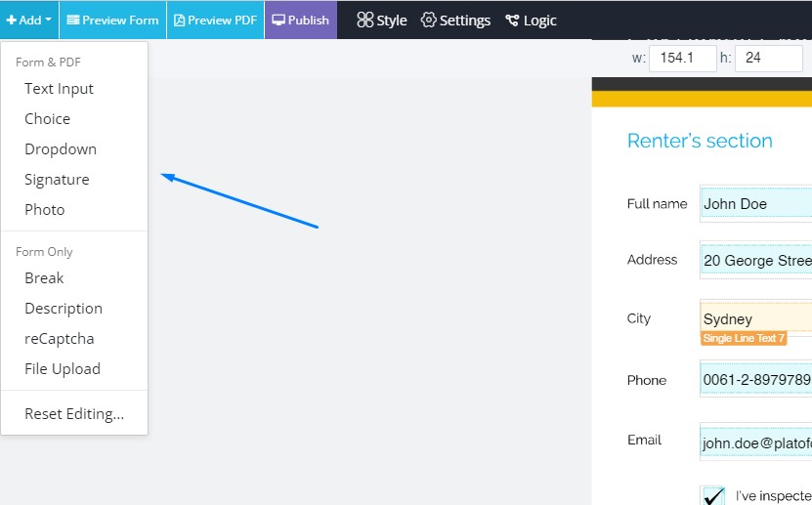This screenshot has height=505, width=812.
Task: Open the Logic editor
Action: click(x=531, y=20)
